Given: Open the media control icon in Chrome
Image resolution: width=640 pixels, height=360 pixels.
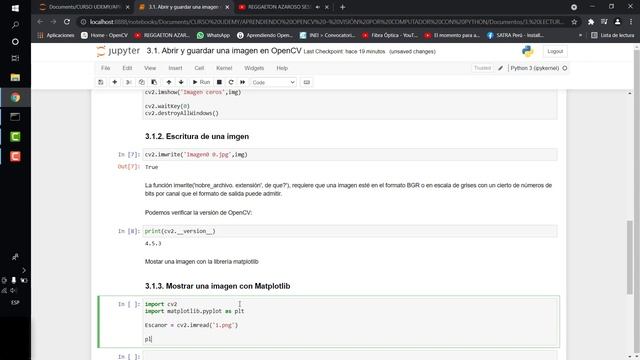Looking at the screenshot, I should click(x=604, y=22).
